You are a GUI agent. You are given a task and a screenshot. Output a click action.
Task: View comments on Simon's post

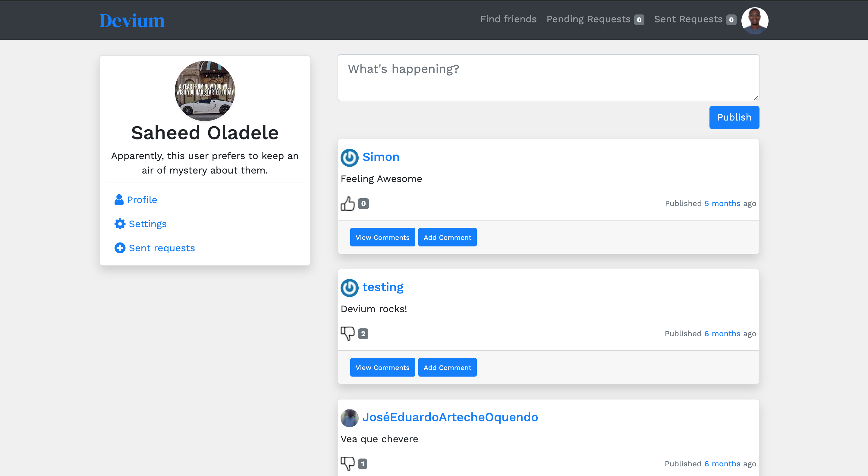[x=382, y=237]
